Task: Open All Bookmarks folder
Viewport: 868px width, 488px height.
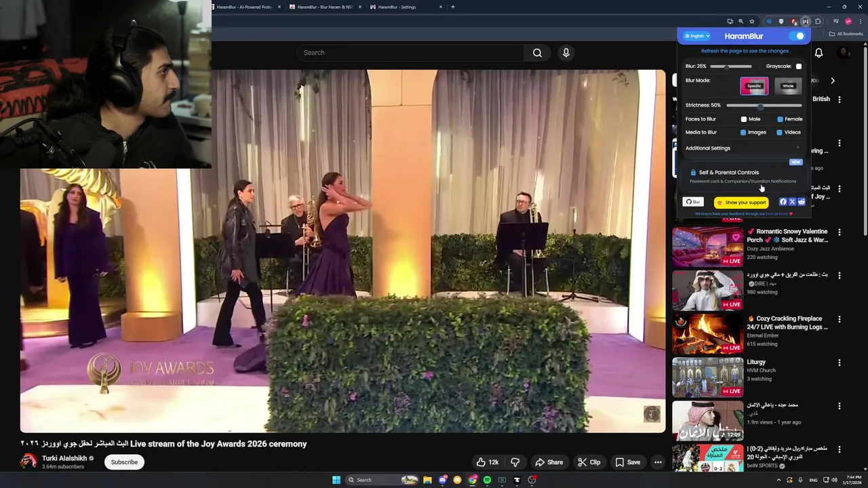Action: 846,34
